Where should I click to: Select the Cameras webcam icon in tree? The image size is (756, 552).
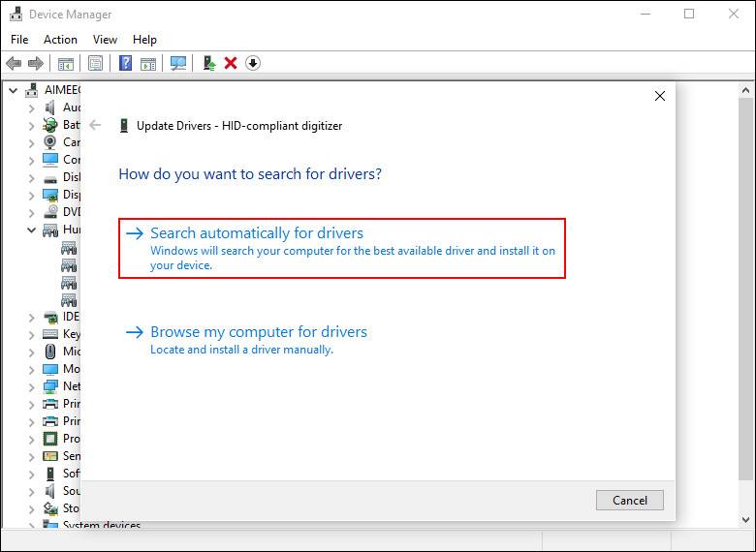(50, 142)
